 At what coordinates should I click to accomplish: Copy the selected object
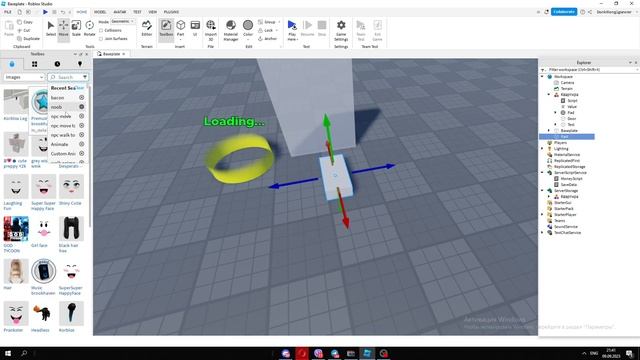25,22
